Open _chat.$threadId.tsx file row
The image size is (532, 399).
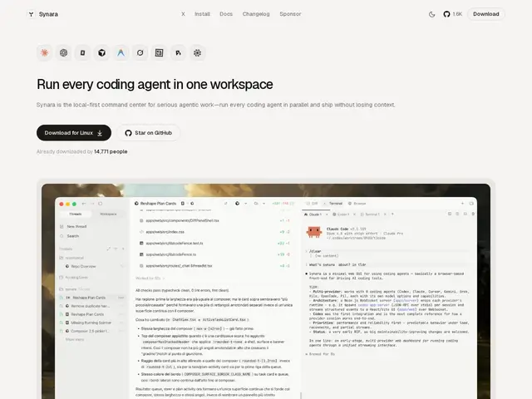coord(214,266)
